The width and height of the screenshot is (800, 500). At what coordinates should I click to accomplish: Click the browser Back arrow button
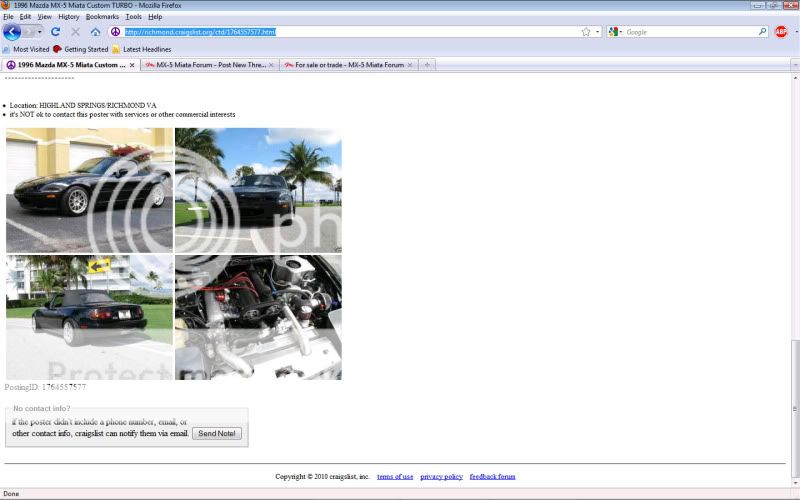12,32
